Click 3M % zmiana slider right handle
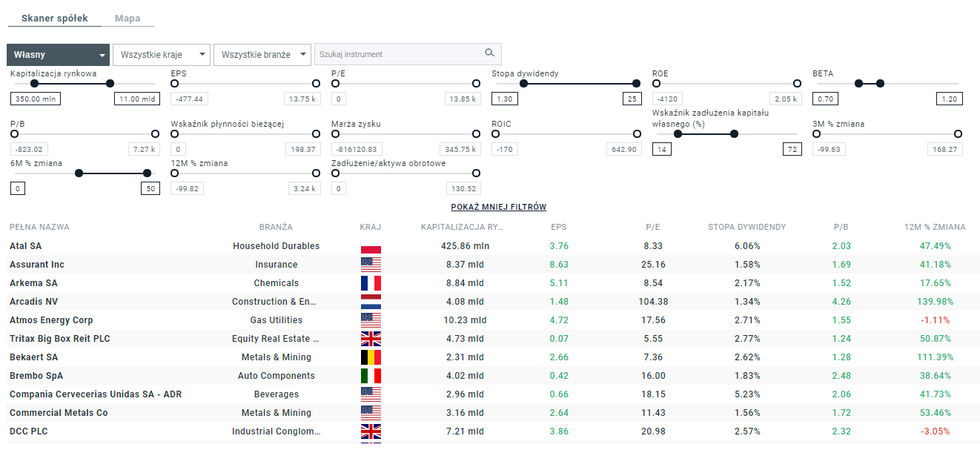The height and width of the screenshot is (450, 980). (958, 134)
